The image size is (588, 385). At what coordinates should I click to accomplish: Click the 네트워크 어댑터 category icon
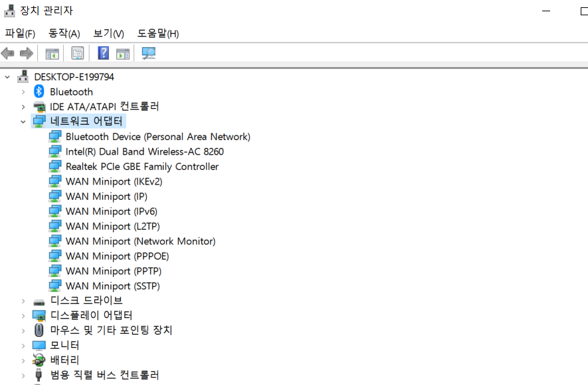pos(39,121)
